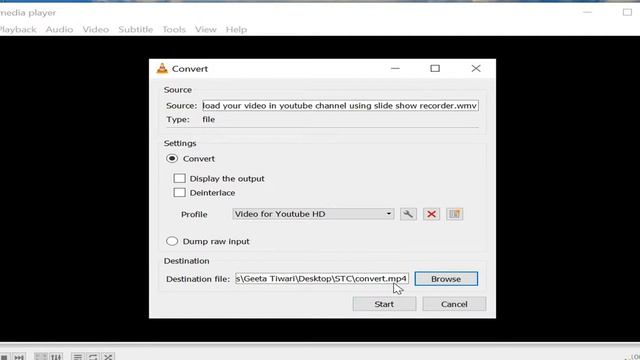This screenshot has width=640, height=360.
Task: Click the 'Settings' section label
Action: pos(180,143)
